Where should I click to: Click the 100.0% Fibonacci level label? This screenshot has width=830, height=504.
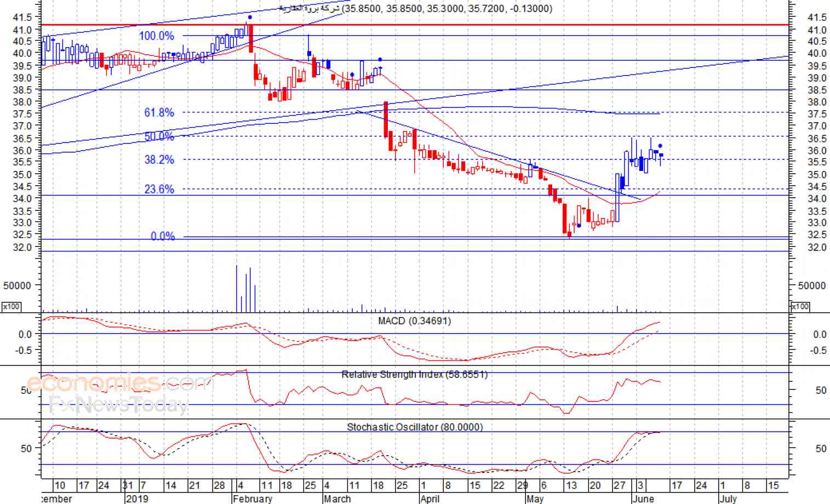point(156,36)
